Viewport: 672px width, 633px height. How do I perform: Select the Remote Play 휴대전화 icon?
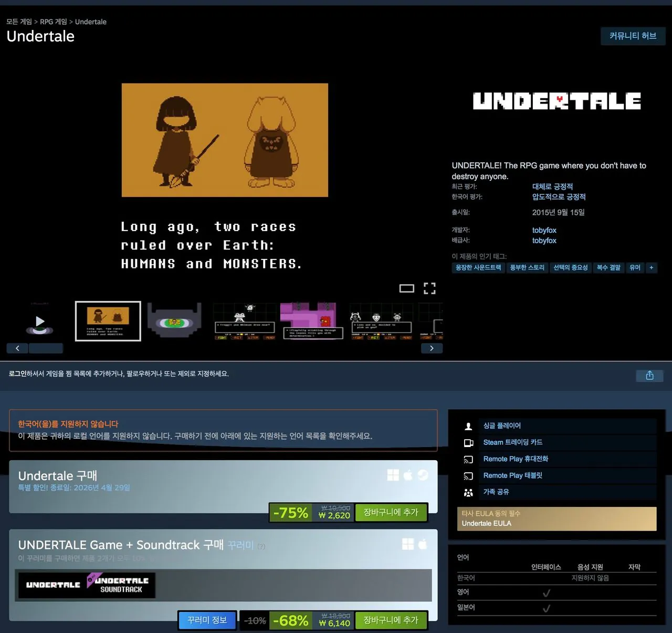tap(468, 459)
